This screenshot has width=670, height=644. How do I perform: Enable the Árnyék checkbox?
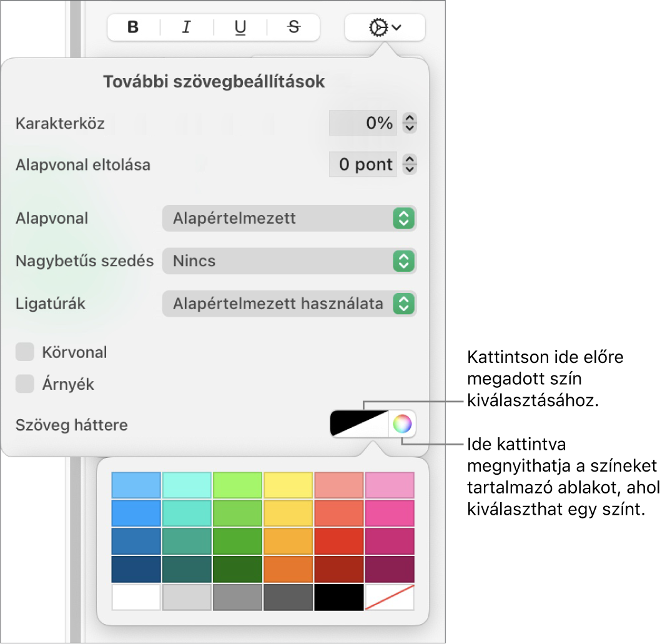(25, 384)
